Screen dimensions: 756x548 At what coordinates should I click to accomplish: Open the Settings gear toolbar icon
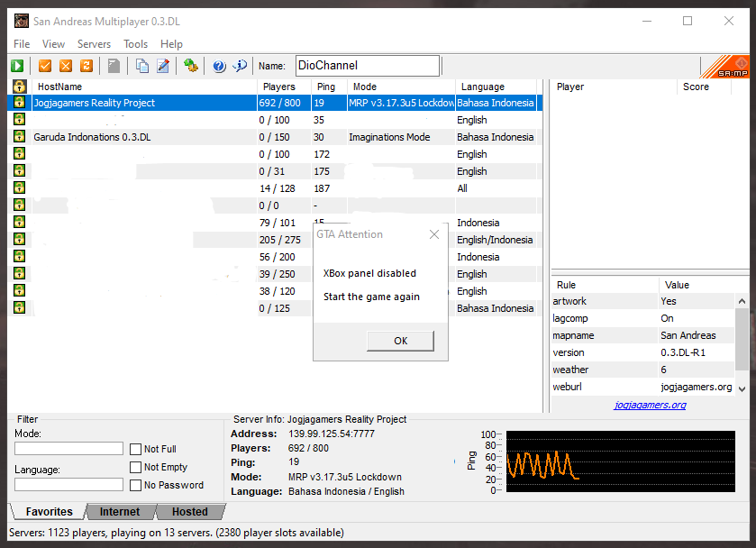click(191, 66)
